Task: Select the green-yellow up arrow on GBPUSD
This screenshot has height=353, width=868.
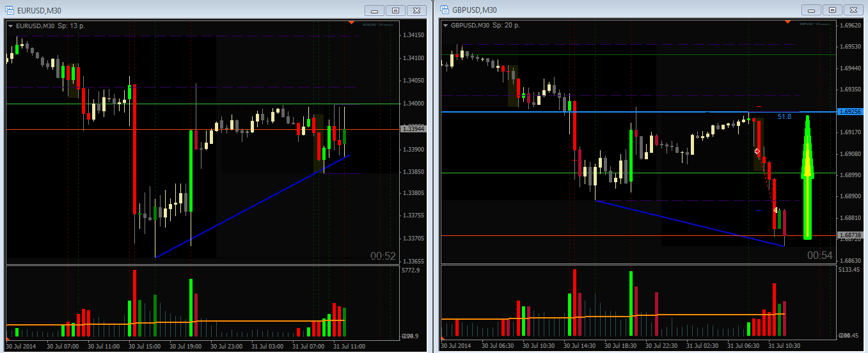Action: (x=808, y=178)
